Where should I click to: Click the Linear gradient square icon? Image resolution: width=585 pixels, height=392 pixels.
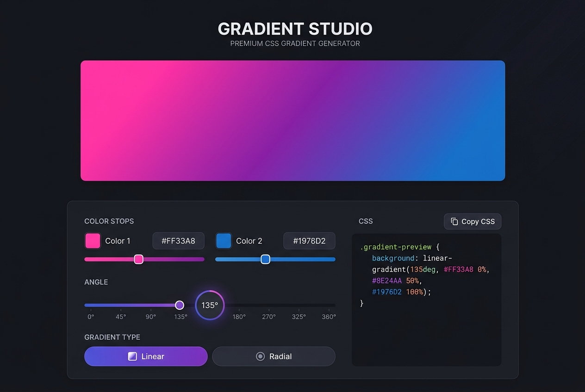click(x=132, y=356)
